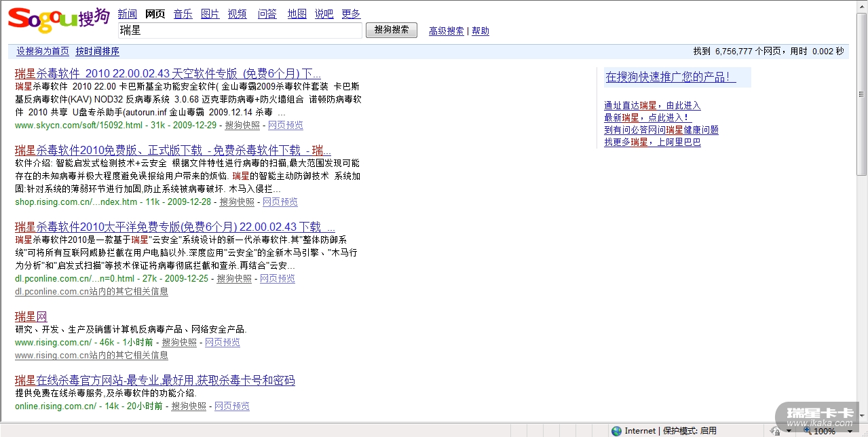The width and height of the screenshot is (868, 437).
Task: Open 找更多瑞星，上阿里巴巴 link
Action: pyautogui.click(x=652, y=142)
